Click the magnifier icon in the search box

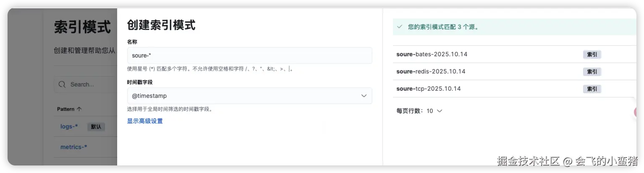tap(62, 84)
